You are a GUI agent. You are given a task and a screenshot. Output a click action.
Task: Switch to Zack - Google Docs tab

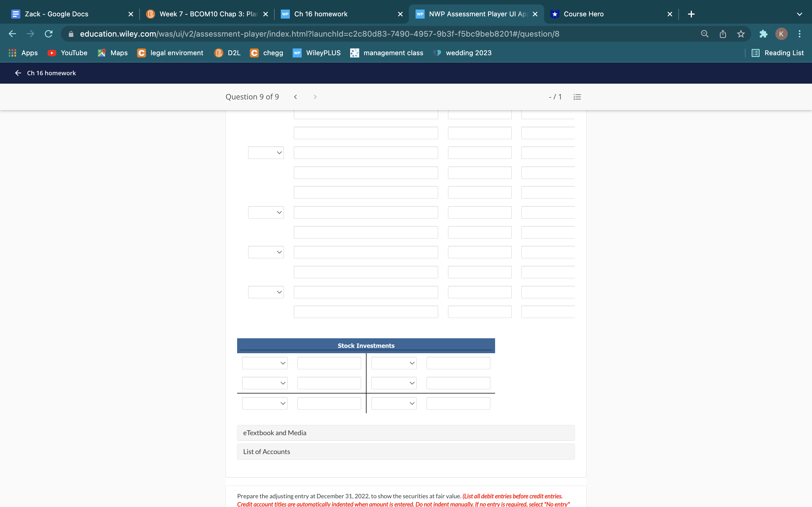pyautogui.click(x=56, y=14)
